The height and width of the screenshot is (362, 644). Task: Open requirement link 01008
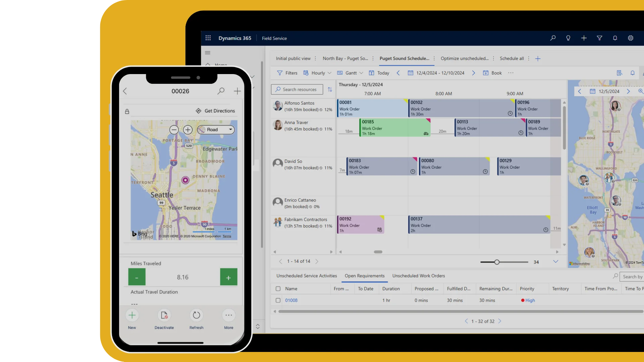pos(291,300)
